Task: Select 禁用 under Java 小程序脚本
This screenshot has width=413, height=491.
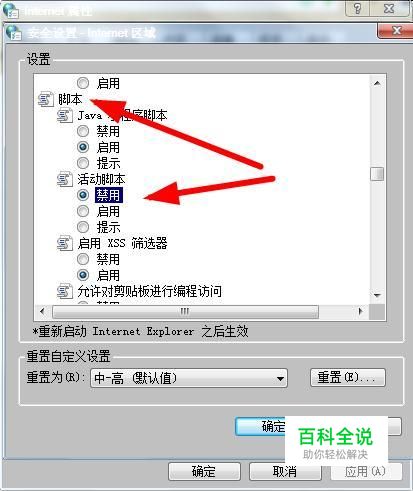Action: click(83, 131)
